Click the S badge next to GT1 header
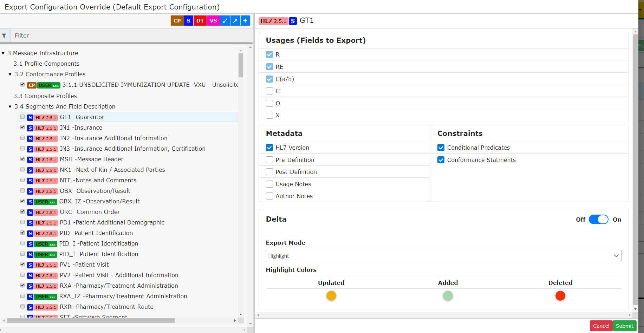 (293, 21)
